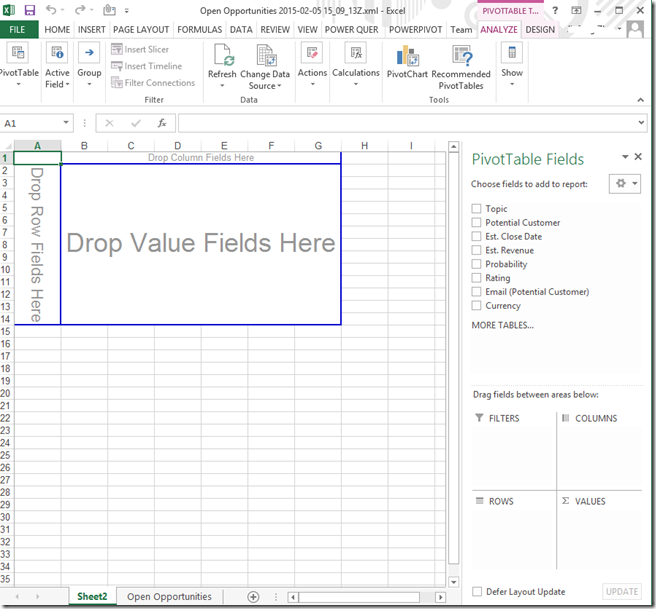
Task: Open Customize Quick Access Toolbar dropdown
Action: [x=126, y=10]
